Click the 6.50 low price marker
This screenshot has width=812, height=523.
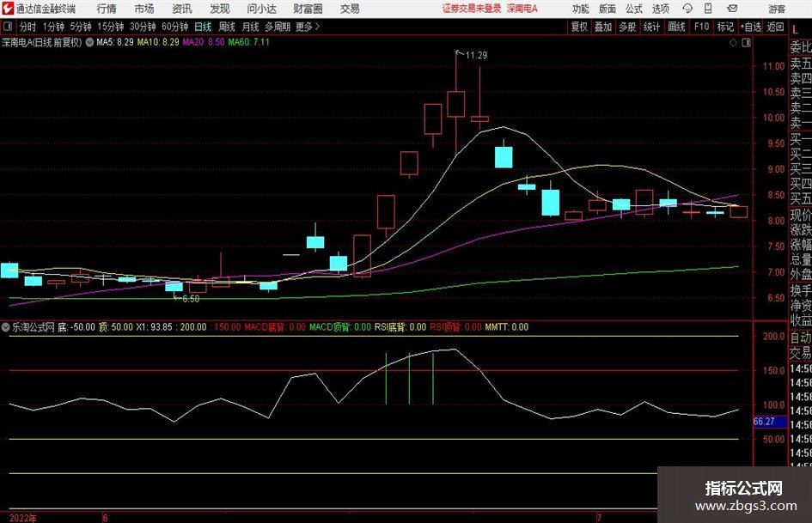191,299
